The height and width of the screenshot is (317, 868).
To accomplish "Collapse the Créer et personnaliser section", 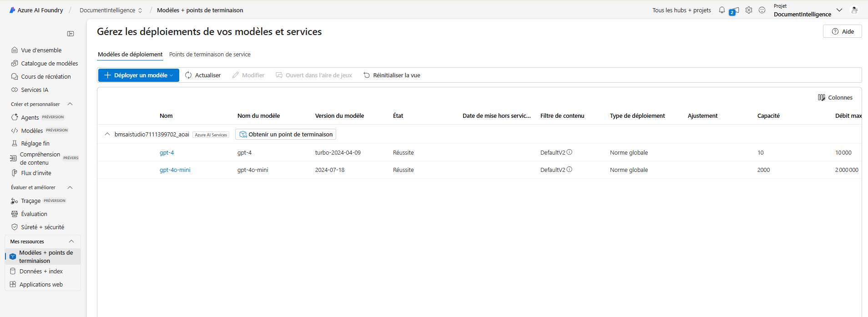I will point(70,104).
